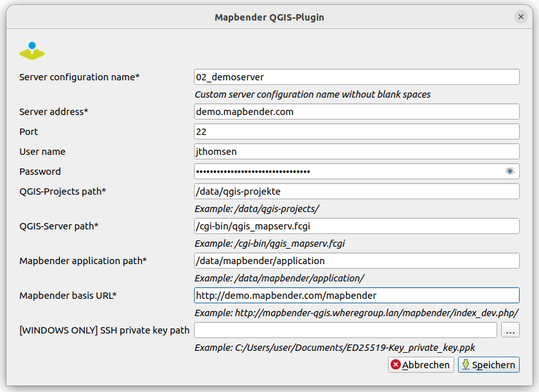Click the eye icon in the password field
The image size is (539, 392).
point(510,171)
